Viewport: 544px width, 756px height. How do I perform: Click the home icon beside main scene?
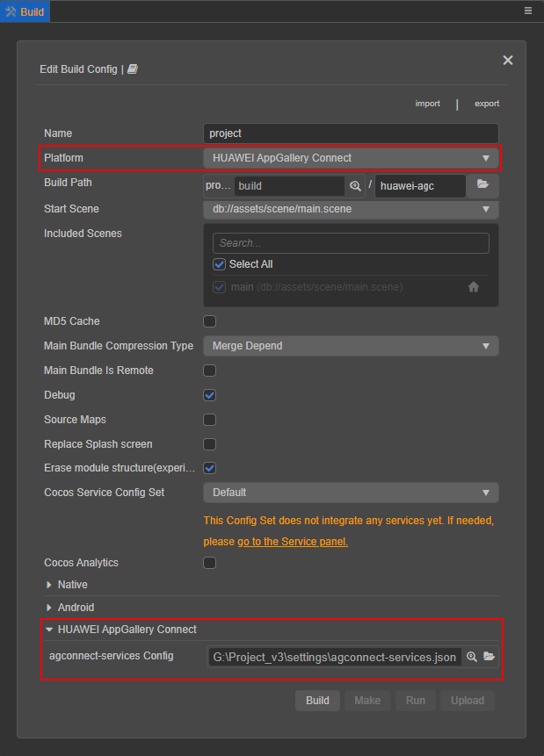[474, 287]
